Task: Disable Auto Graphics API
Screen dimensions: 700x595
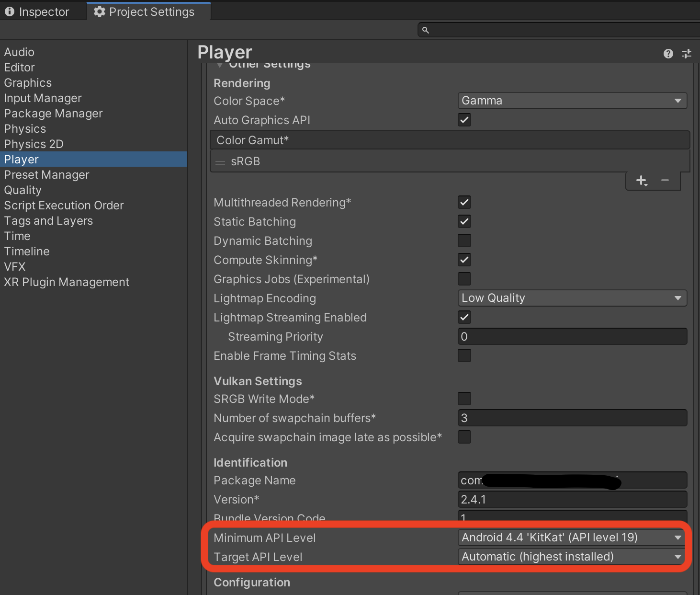Action: tap(464, 120)
